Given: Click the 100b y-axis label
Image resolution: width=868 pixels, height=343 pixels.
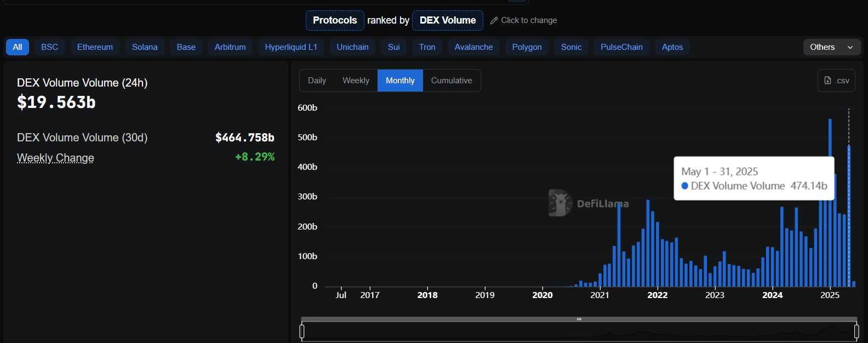Looking at the screenshot, I should click(307, 256).
